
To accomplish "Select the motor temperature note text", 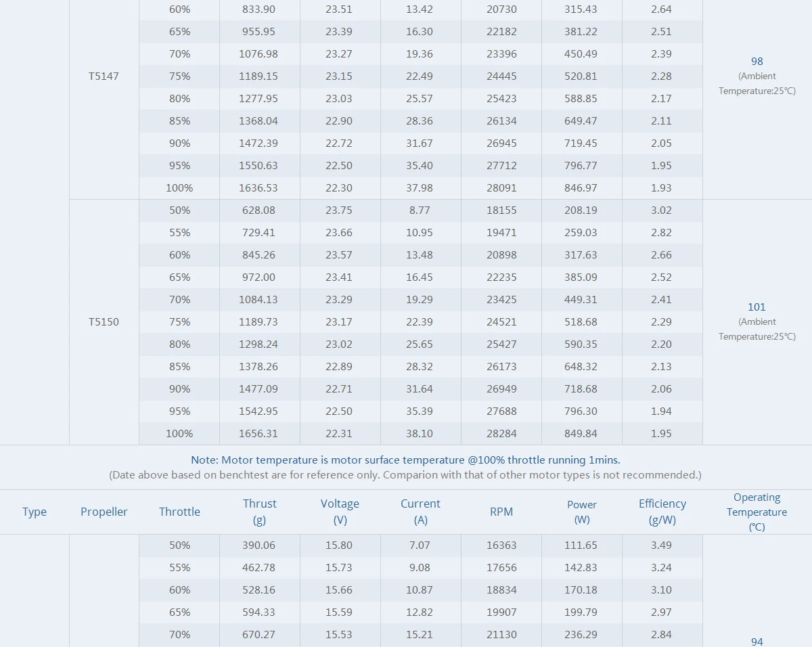I will pos(405,460).
